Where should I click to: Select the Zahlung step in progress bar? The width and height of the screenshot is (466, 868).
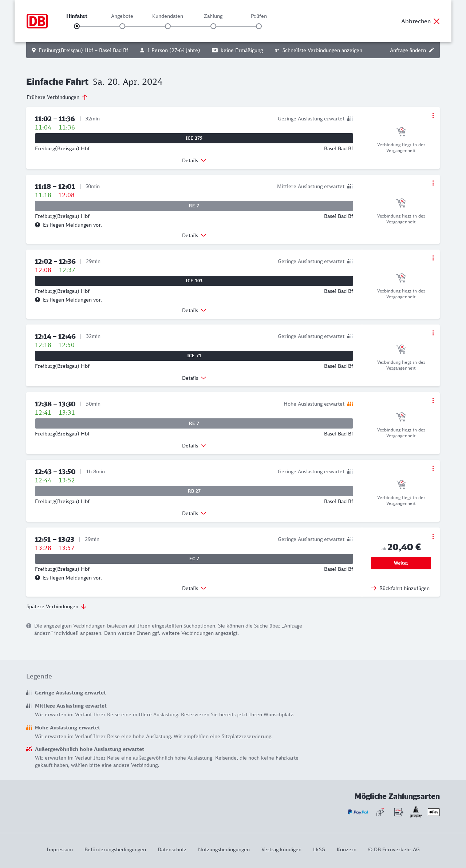(x=213, y=26)
